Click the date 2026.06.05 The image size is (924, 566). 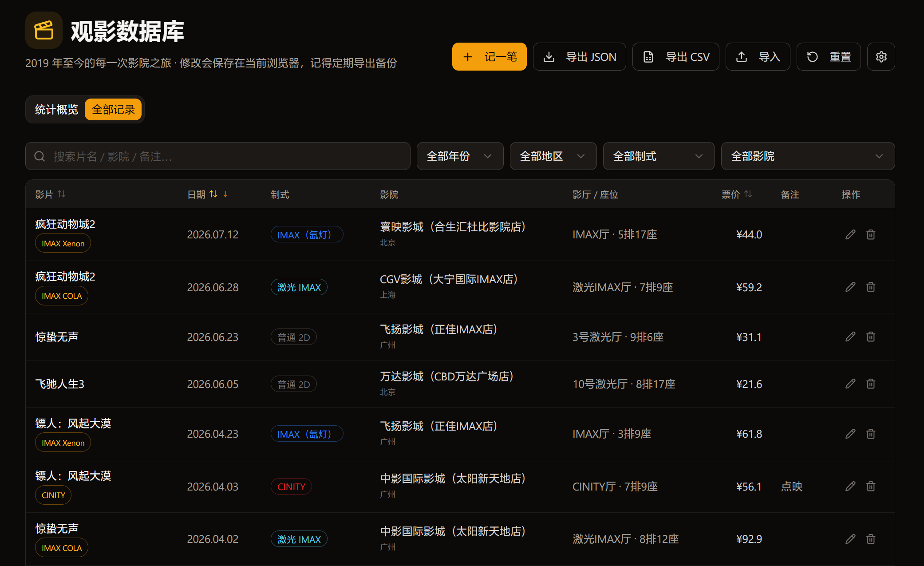tap(213, 384)
